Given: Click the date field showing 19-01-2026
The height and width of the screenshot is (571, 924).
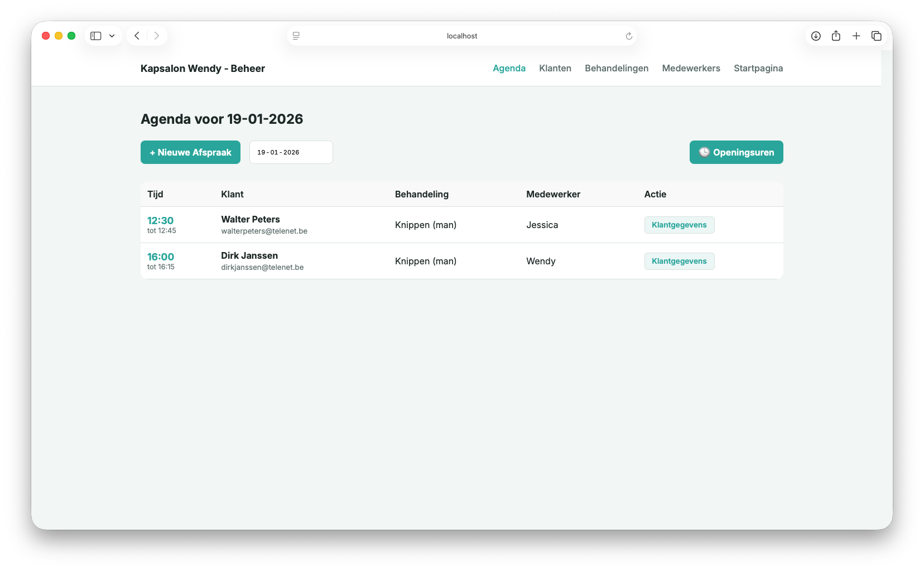Looking at the screenshot, I should pos(291,152).
